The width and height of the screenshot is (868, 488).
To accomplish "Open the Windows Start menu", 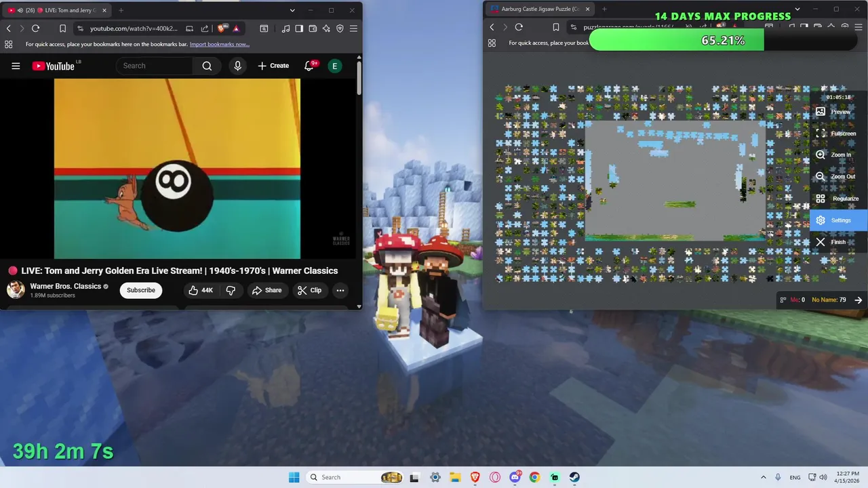I will (294, 477).
